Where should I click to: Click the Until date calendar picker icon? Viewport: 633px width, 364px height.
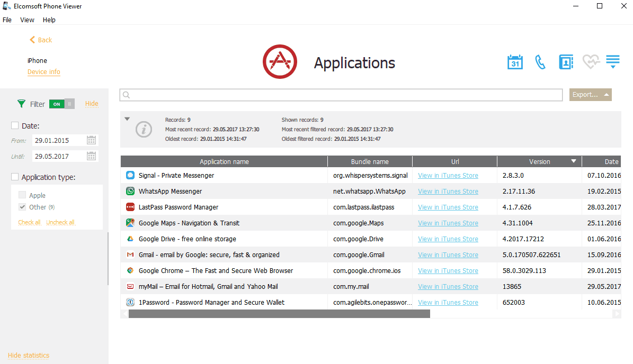tap(92, 156)
